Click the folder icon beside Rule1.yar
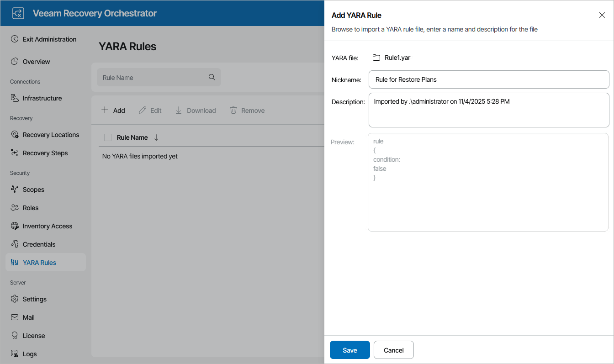This screenshot has height=364, width=614. 376,58
